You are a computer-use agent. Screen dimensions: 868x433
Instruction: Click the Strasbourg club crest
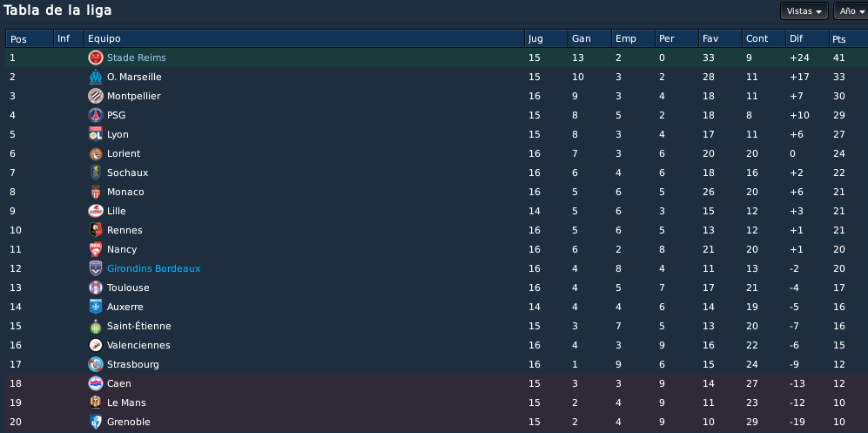click(96, 364)
